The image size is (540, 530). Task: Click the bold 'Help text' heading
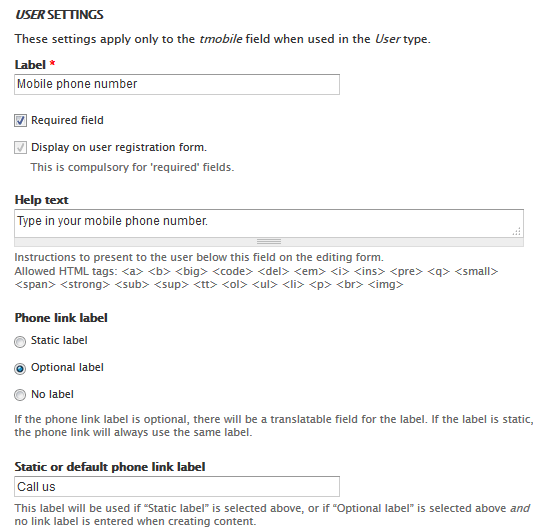coord(42,200)
